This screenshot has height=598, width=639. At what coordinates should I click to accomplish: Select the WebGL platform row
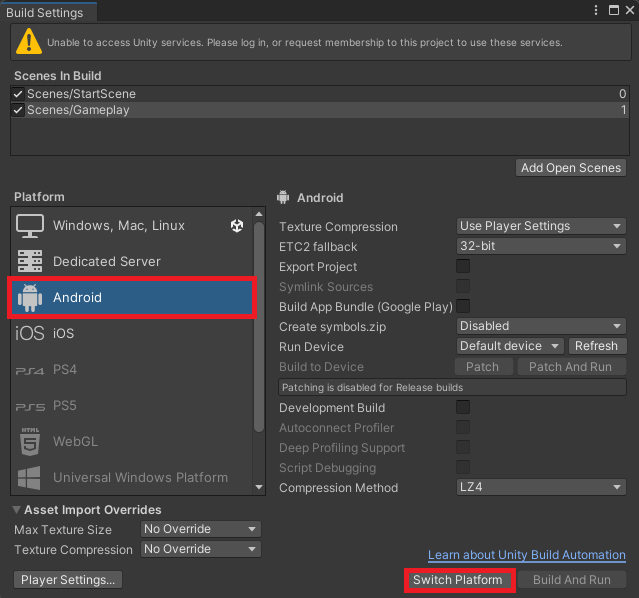pos(132,441)
